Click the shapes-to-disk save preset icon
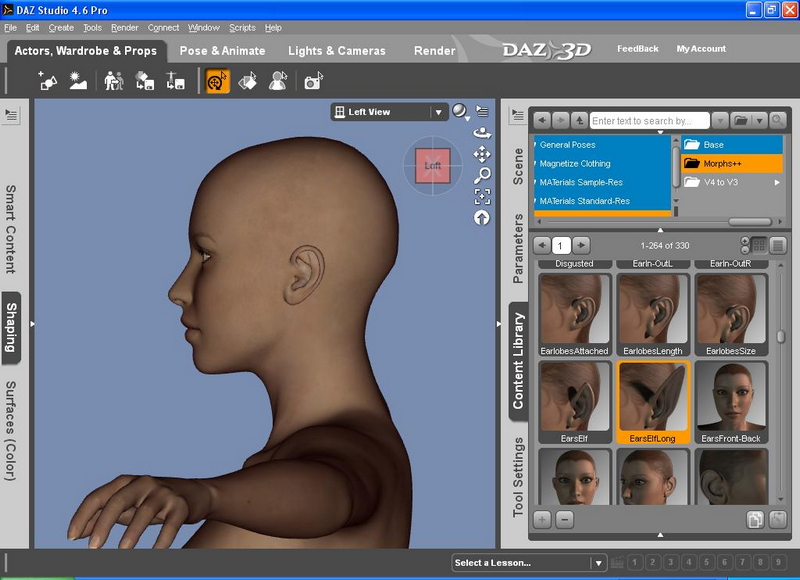The width and height of the screenshot is (800, 580). [x=144, y=81]
